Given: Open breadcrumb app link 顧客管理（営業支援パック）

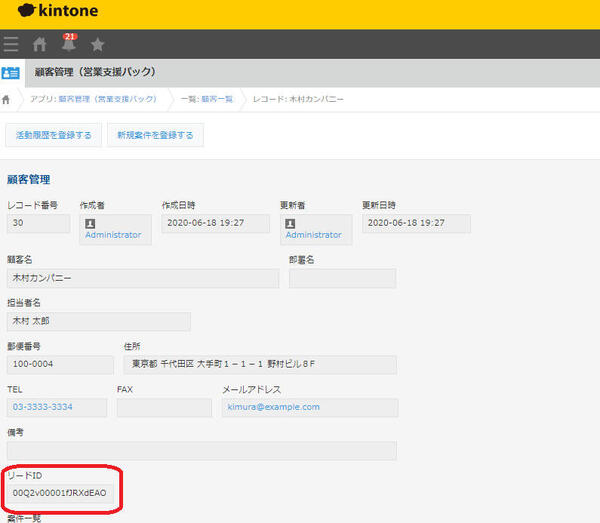Looking at the screenshot, I should (x=108, y=99).
